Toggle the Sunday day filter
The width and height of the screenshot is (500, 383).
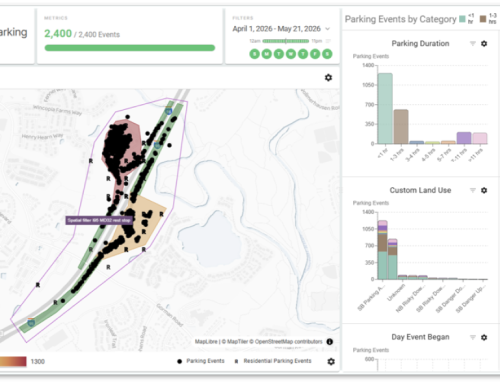[x=254, y=54]
